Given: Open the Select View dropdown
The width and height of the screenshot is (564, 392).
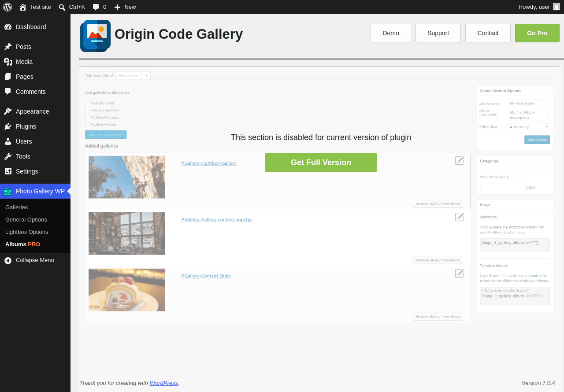Looking at the screenshot, I should pyautogui.click(x=529, y=127).
